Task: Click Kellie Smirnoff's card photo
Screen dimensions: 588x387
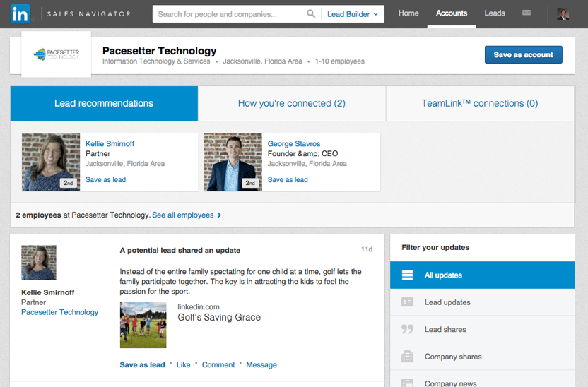Action: point(51,162)
